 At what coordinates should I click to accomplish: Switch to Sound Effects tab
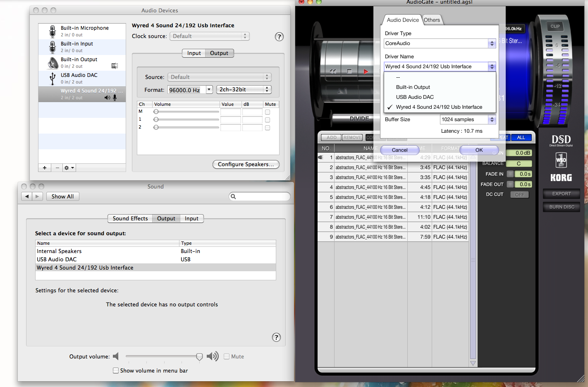point(130,218)
